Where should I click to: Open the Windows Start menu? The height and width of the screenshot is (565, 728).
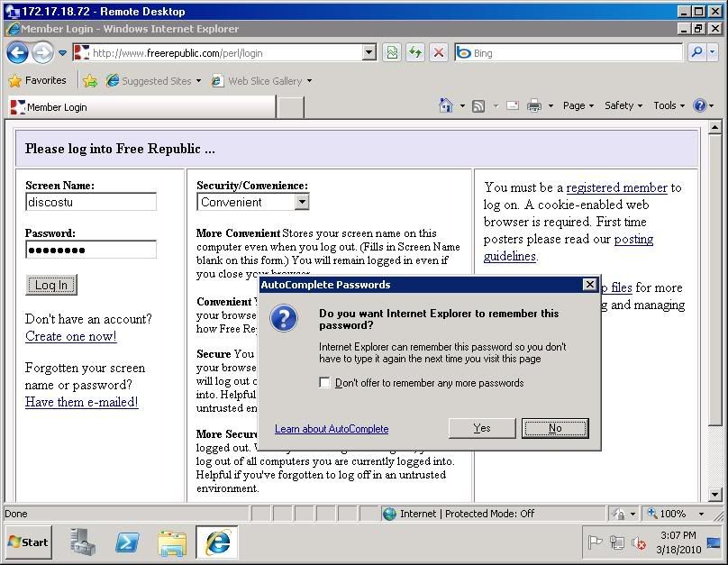(29, 542)
